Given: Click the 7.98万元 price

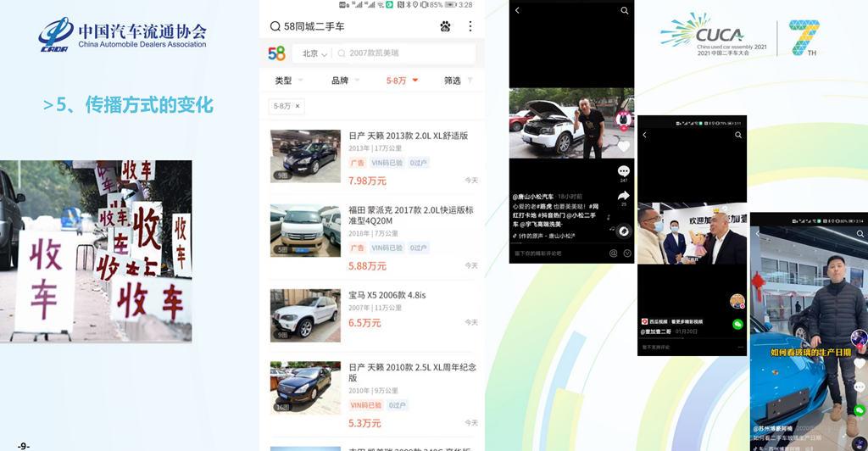Looking at the screenshot, I should (x=367, y=181).
